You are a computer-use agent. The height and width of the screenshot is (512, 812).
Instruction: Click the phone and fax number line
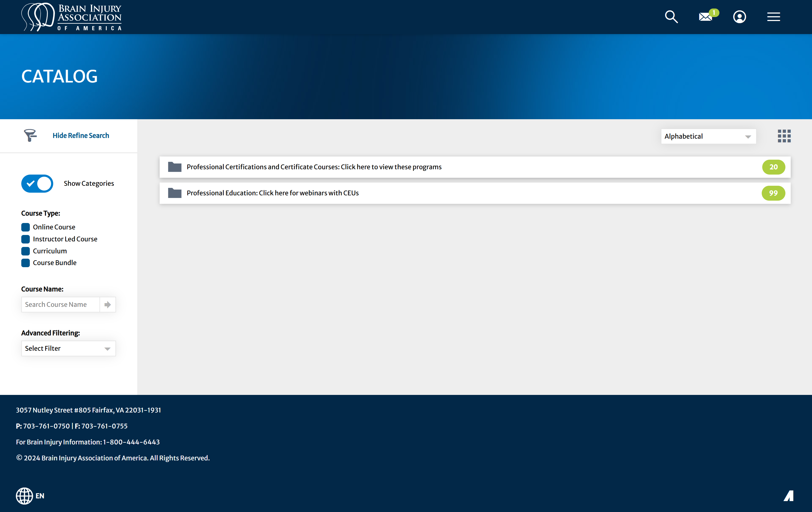coord(72,426)
